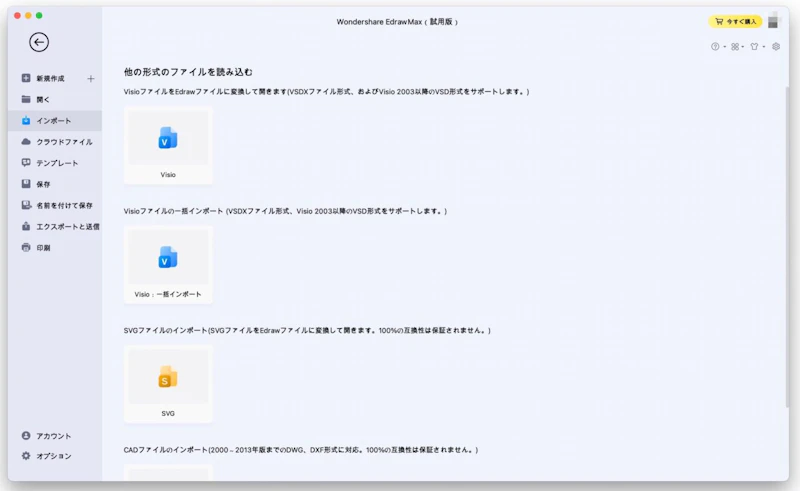The height and width of the screenshot is (491, 800).
Task: Click the back arrow circle button
Action: pos(39,42)
